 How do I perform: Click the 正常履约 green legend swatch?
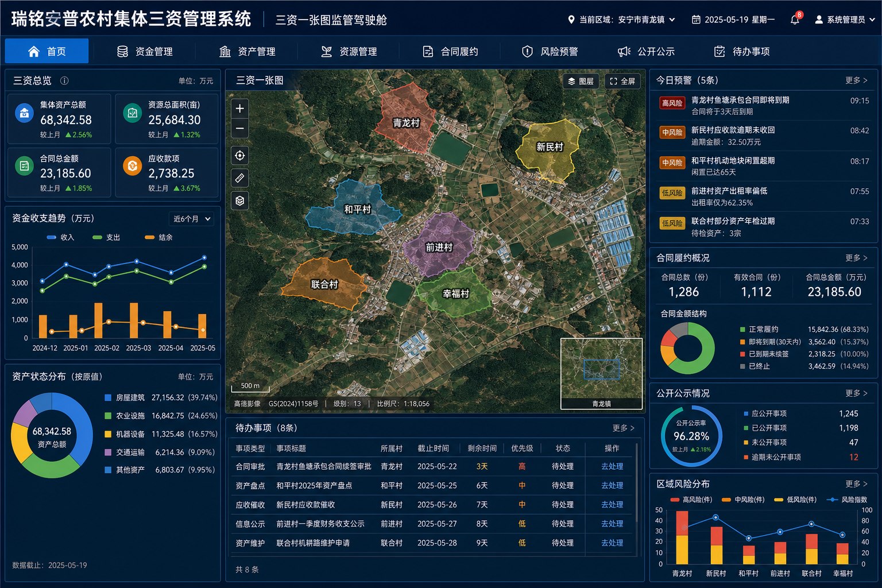[x=743, y=330]
